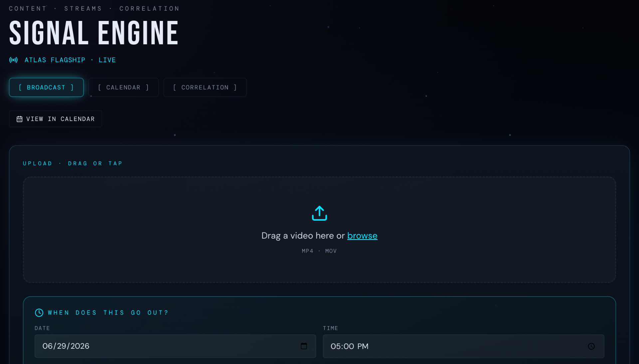Click the Signal Engine title
The image size is (639, 364).
(x=94, y=33)
